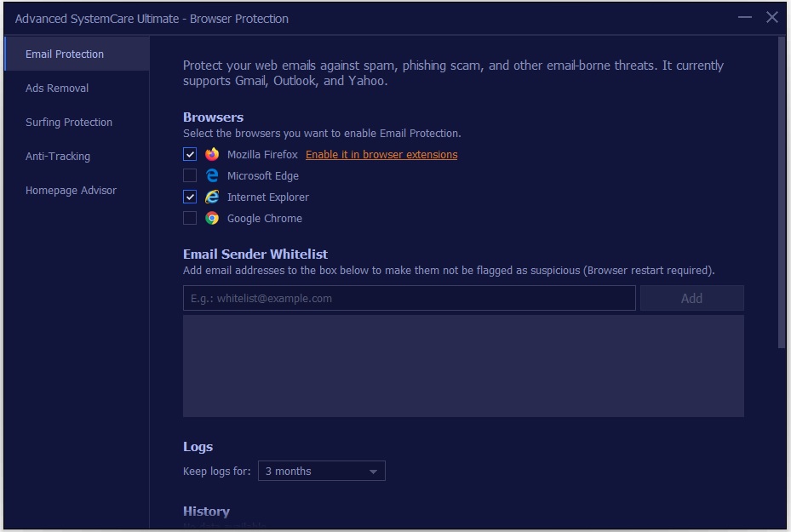This screenshot has width=791, height=532.
Task: Click the Email Sender Whitelist heading
Action: [x=255, y=255]
